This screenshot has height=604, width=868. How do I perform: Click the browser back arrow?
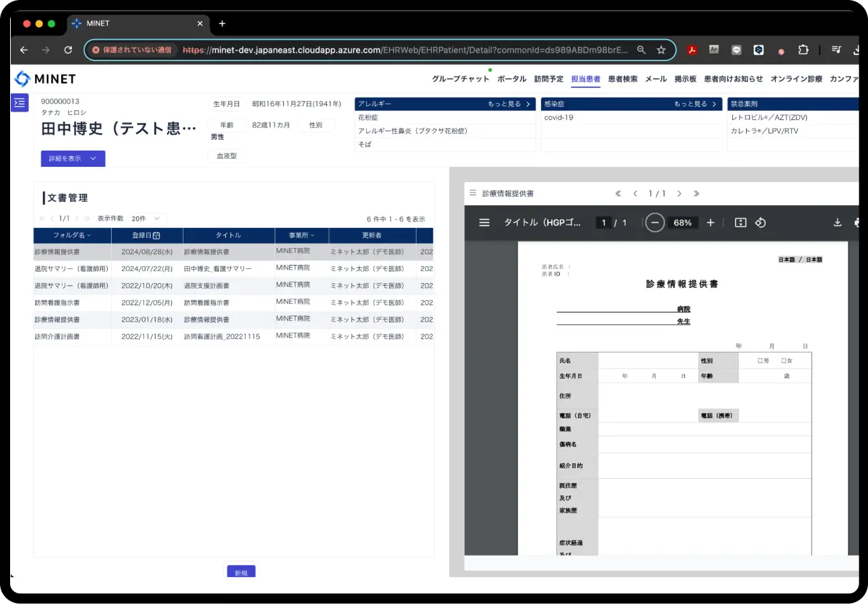pos(24,50)
